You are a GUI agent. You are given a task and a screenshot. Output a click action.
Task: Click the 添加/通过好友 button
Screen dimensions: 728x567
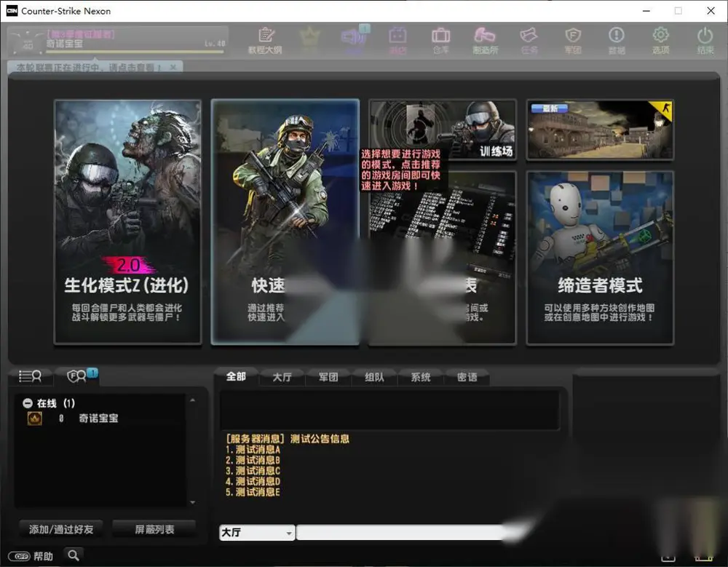[61, 529]
